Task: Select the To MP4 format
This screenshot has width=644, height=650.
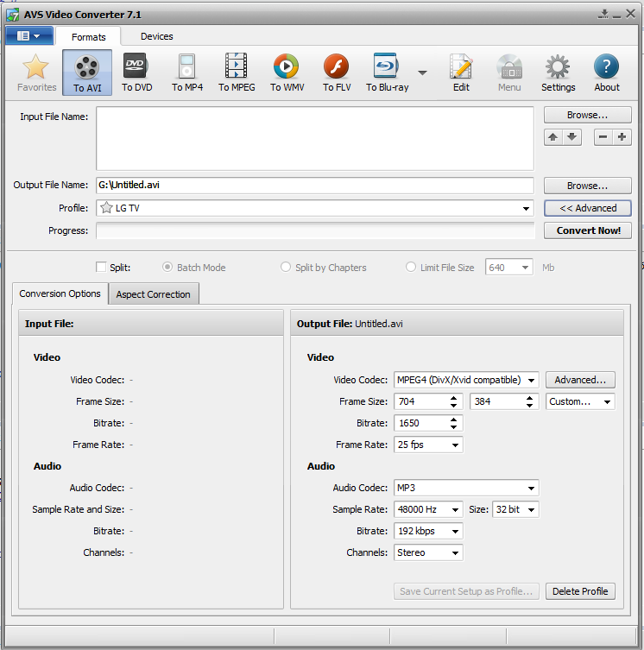Action: coord(187,73)
